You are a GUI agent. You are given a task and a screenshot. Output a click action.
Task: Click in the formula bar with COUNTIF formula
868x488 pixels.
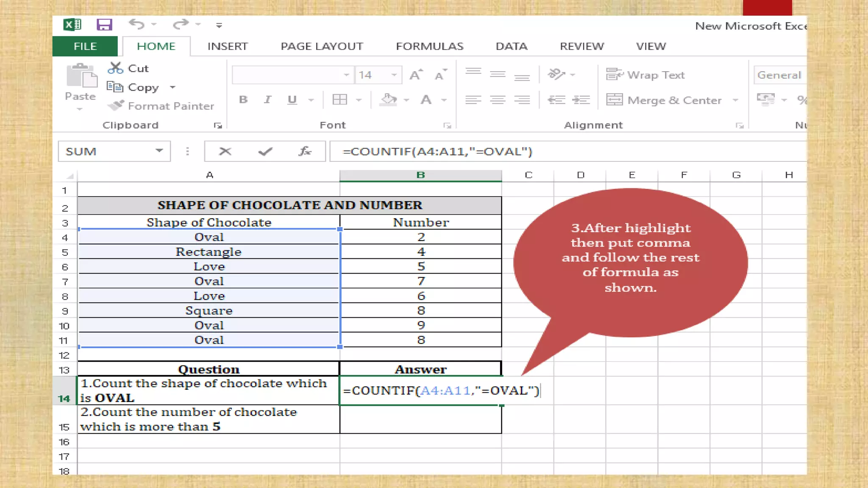[568, 151]
